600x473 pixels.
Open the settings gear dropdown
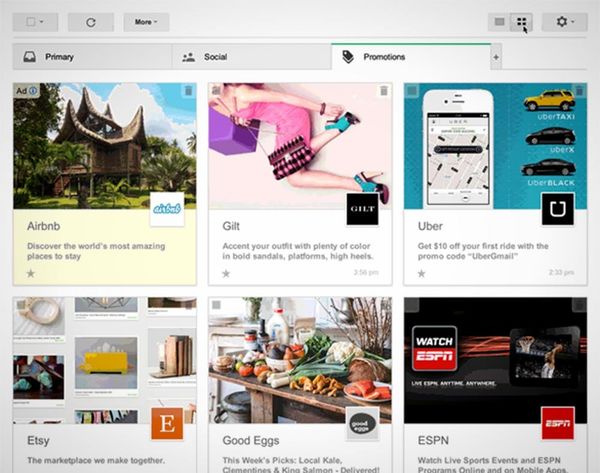coord(565,21)
